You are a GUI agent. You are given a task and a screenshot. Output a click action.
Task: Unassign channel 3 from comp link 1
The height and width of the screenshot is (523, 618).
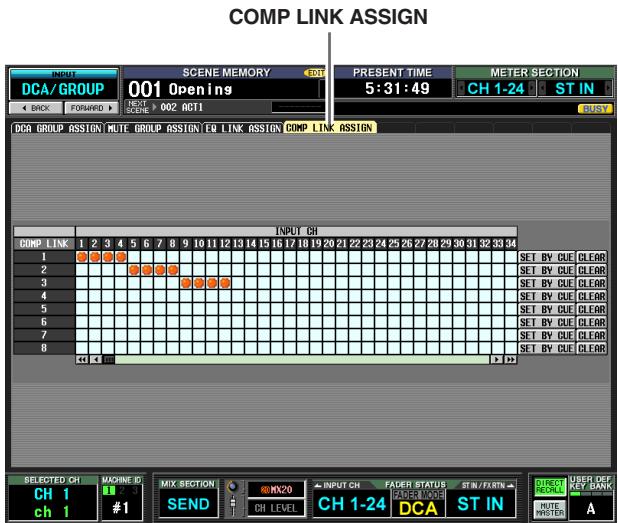click(x=108, y=257)
